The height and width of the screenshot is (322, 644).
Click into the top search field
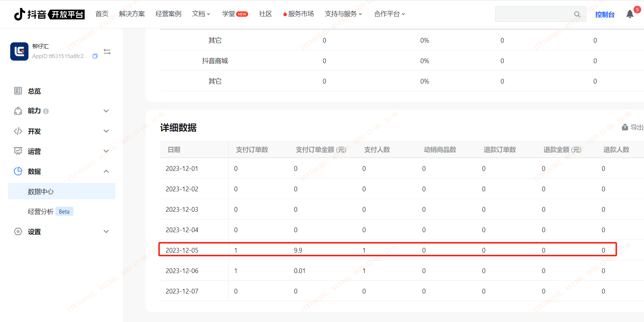tap(533, 14)
